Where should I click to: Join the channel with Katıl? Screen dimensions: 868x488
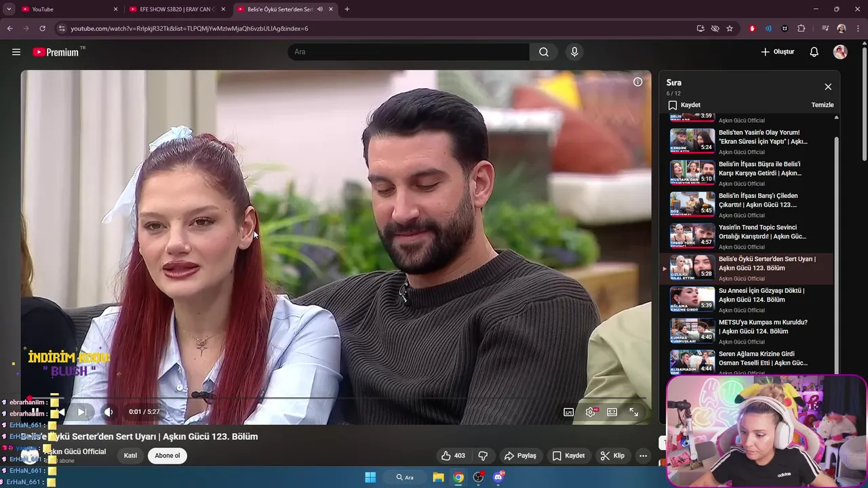[x=130, y=455]
